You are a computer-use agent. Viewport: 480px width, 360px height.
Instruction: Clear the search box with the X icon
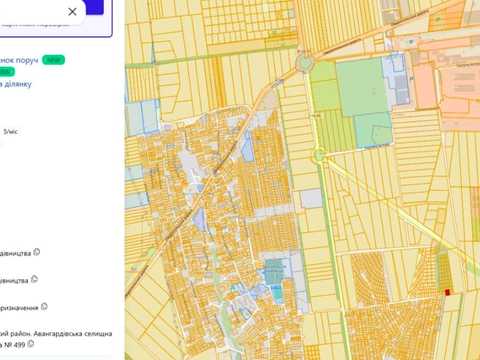pos(72,12)
